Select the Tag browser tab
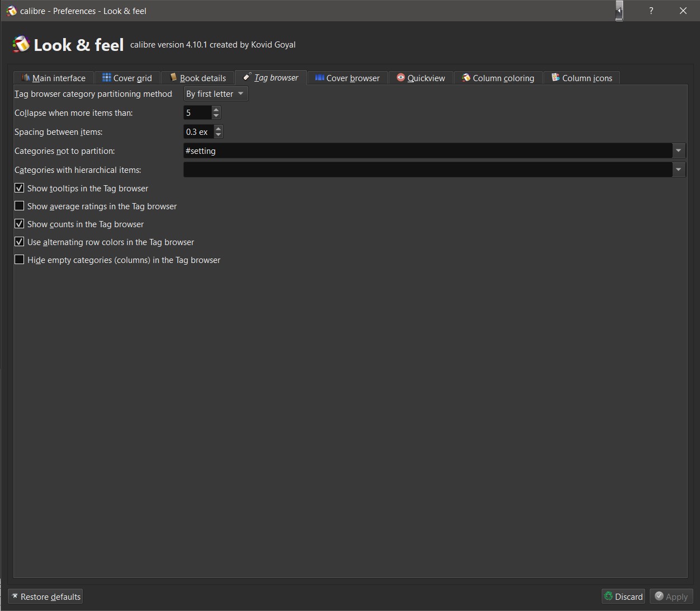The image size is (700, 611). point(271,77)
